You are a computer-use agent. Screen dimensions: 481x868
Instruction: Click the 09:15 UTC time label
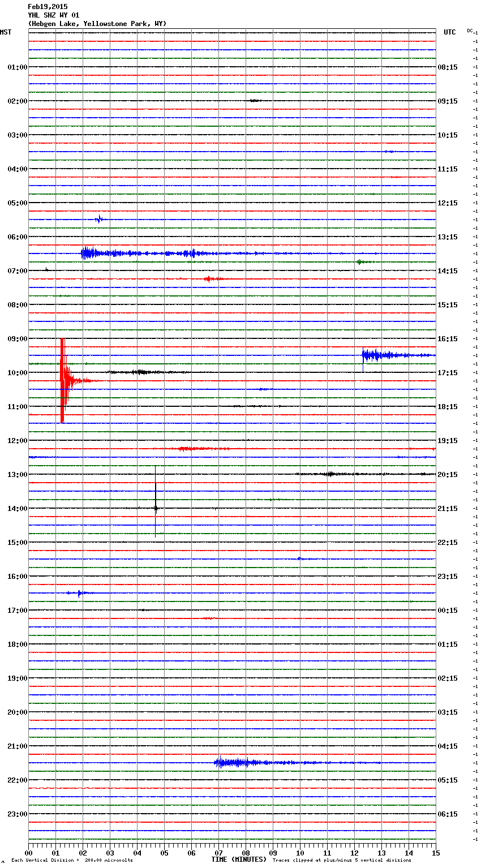tap(448, 101)
